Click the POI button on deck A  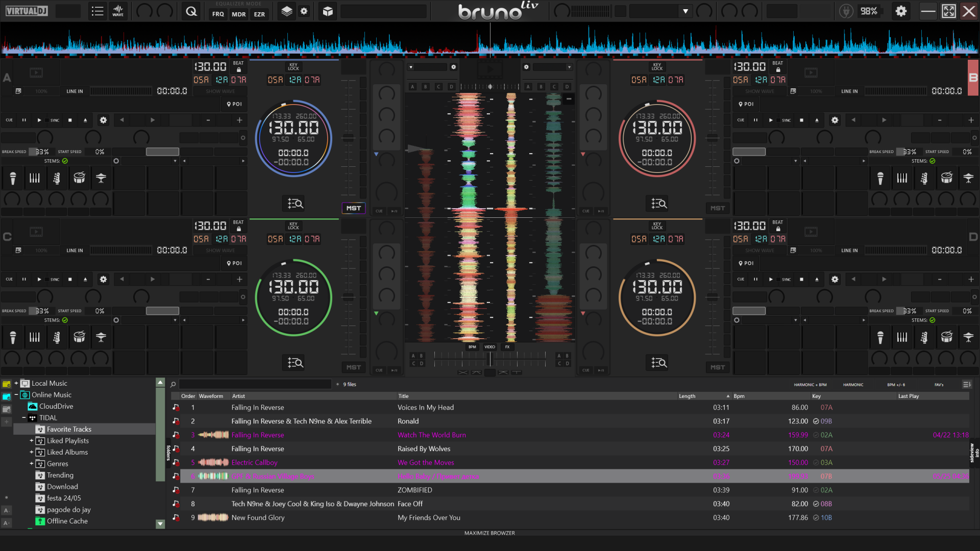234,104
